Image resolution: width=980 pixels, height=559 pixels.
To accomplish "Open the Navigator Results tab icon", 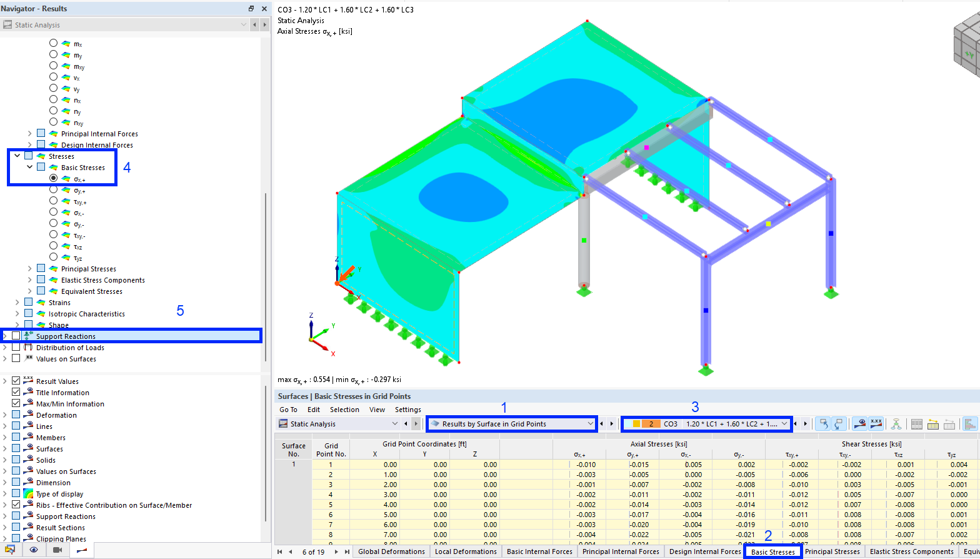I will click(x=81, y=550).
